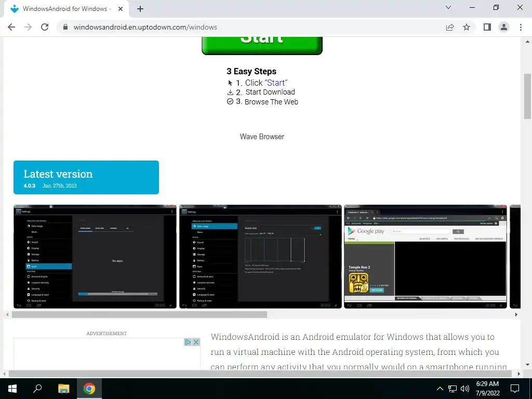
Task: Show hidden system tray icons
Action: 440,389
